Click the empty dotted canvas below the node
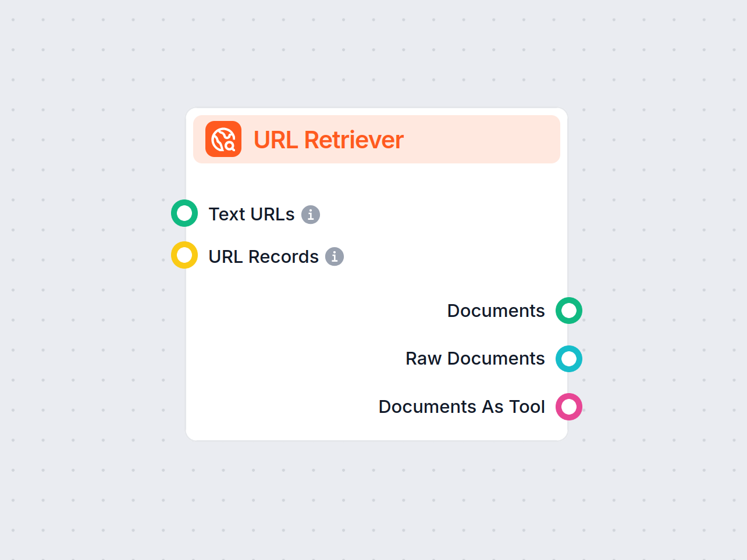747x560 pixels. coord(372,500)
